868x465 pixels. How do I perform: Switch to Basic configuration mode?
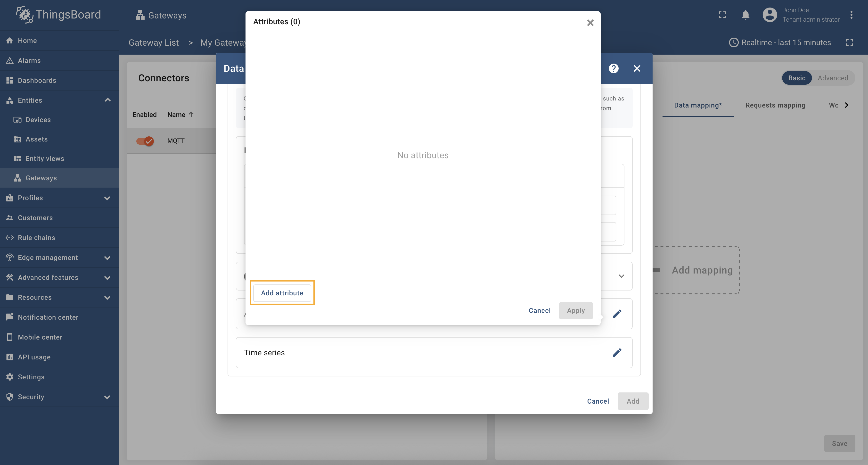pyautogui.click(x=797, y=78)
